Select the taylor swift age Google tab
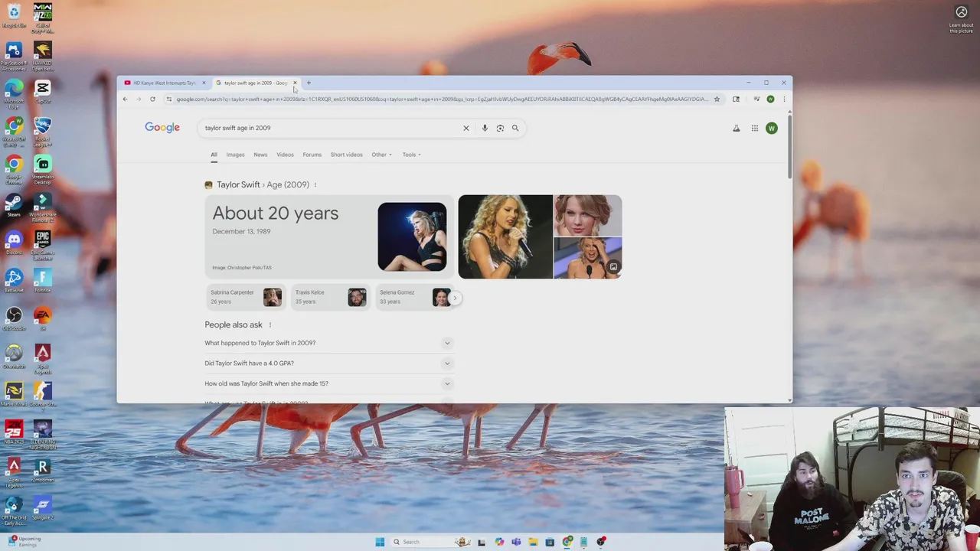 256,83
